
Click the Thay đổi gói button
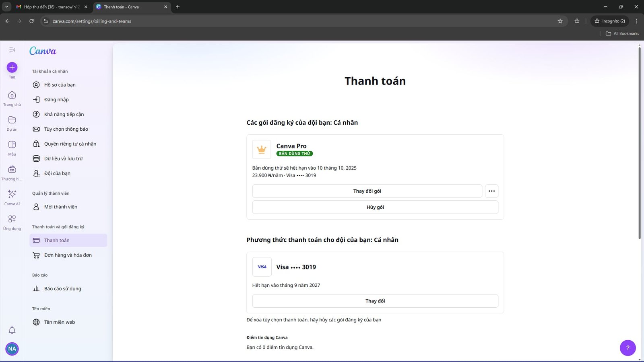367,191
